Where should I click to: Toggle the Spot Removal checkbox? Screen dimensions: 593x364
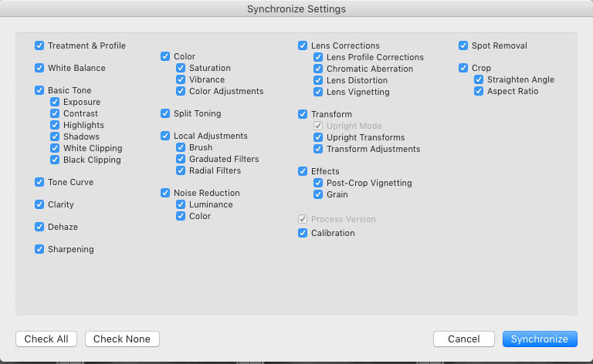point(463,45)
